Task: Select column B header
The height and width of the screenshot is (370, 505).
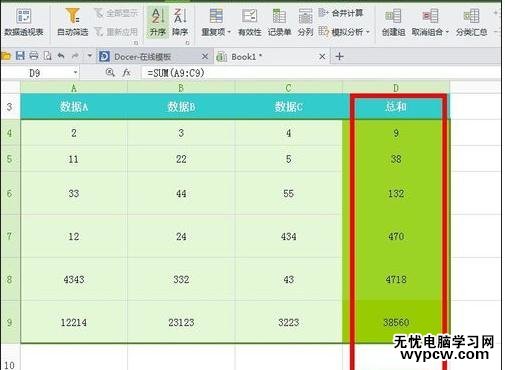Action: (181, 88)
